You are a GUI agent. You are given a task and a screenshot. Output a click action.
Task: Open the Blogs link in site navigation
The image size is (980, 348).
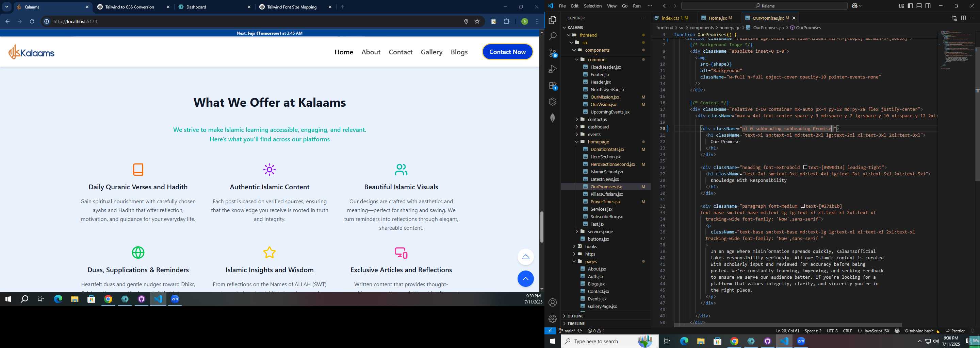pos(459,52)
